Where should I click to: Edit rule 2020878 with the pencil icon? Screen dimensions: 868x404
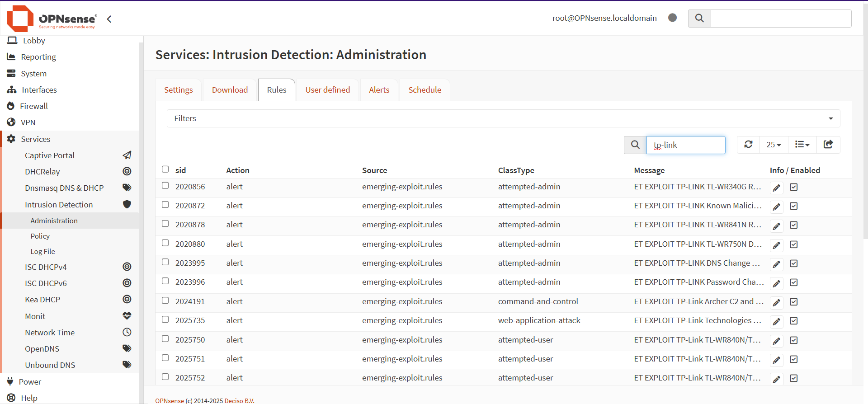777,226
